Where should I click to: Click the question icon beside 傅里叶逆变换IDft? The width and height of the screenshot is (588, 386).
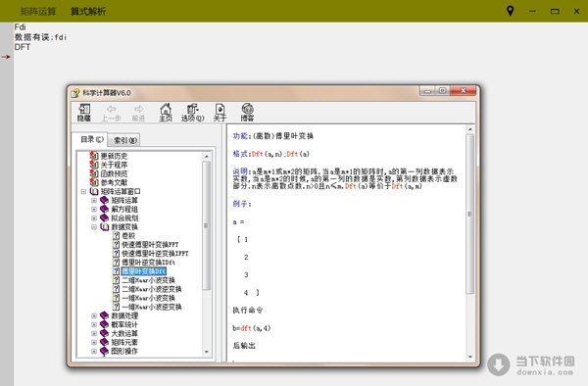click(x=117, y=262)
